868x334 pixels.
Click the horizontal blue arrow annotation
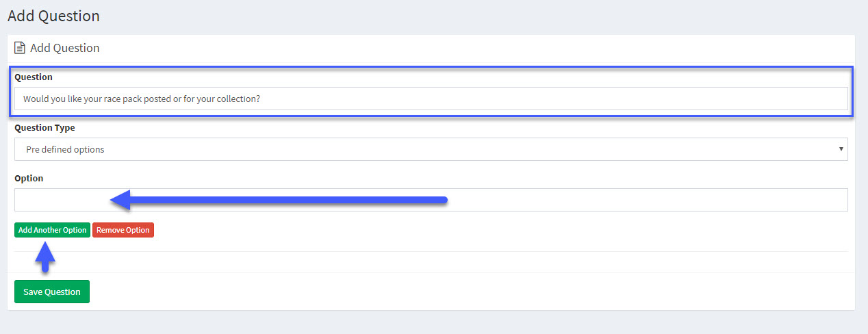pos(279,200)
